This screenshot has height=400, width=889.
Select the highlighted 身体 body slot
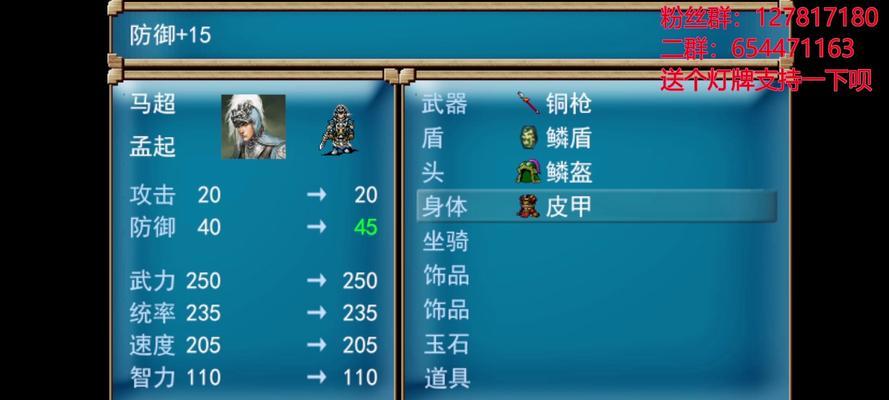596,206
